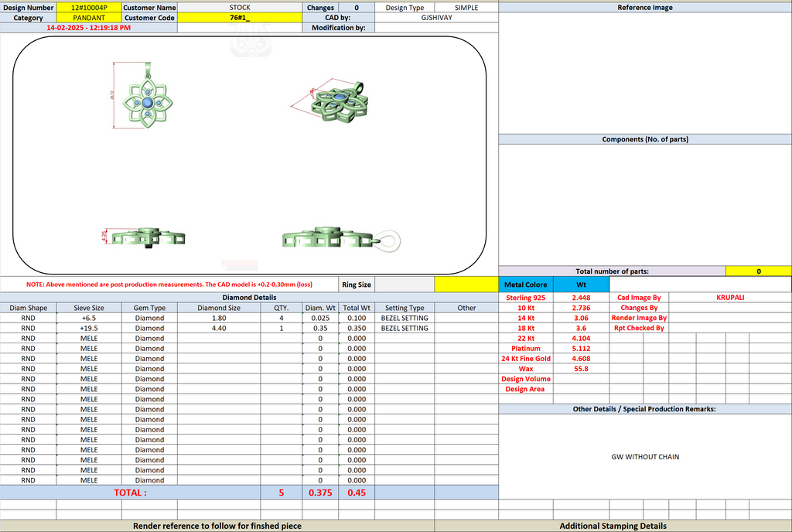Click the 18 Kt weight 3.6
Screen dimensions: 792x532
(581, 328)
